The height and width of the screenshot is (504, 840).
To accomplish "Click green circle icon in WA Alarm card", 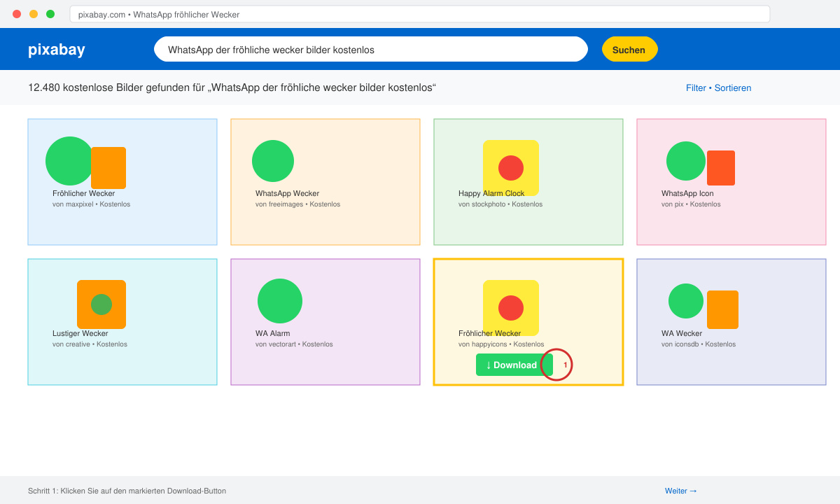I will pyautogui.click(x=280, y=301).
